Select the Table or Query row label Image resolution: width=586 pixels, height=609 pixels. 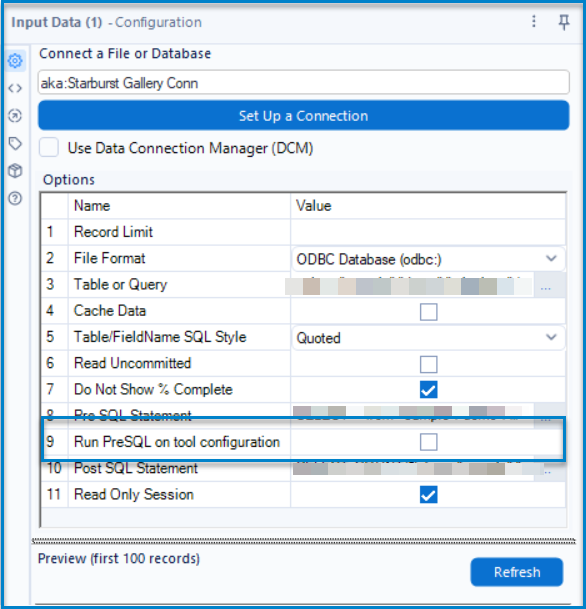coord(120,285)
